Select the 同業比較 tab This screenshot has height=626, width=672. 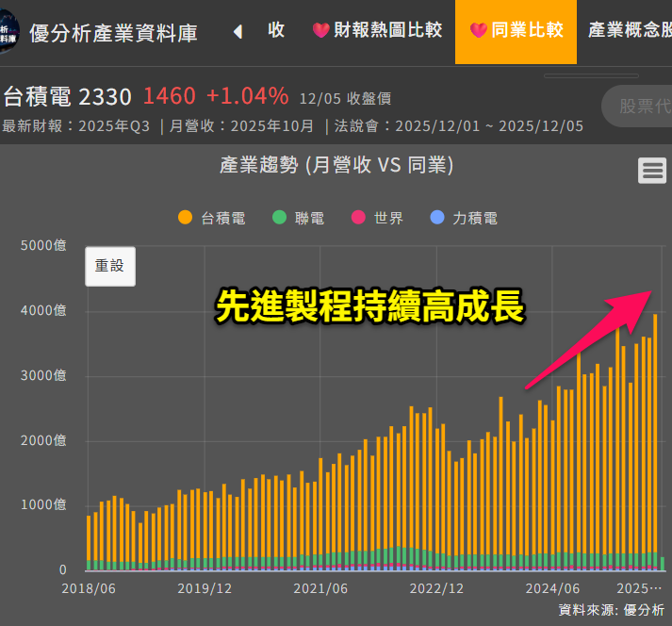(x=516, y=30)
